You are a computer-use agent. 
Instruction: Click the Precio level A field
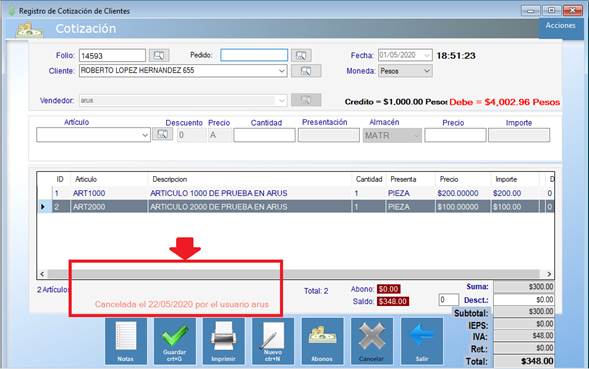pyautogui.click(x=220, y=135)
